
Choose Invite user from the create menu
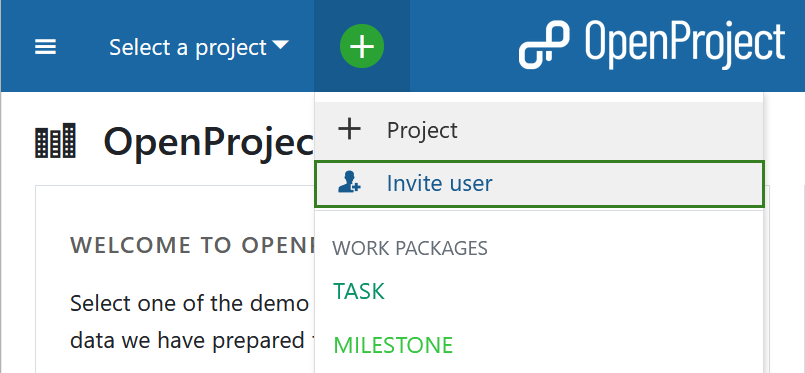(x=540, y=184)
